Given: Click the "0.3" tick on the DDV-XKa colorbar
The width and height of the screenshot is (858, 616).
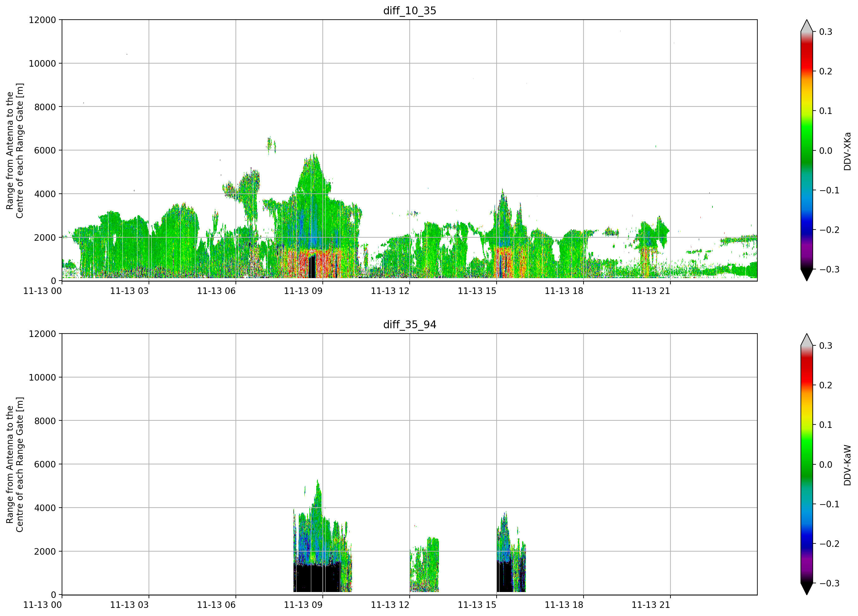Looking at the screenshot, I should click(x=826, y=32).
